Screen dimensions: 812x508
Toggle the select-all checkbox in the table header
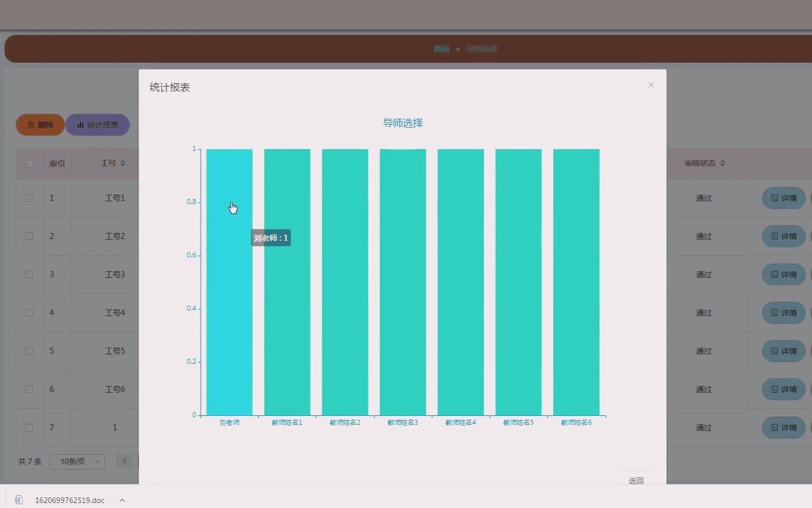click(30, 164)
